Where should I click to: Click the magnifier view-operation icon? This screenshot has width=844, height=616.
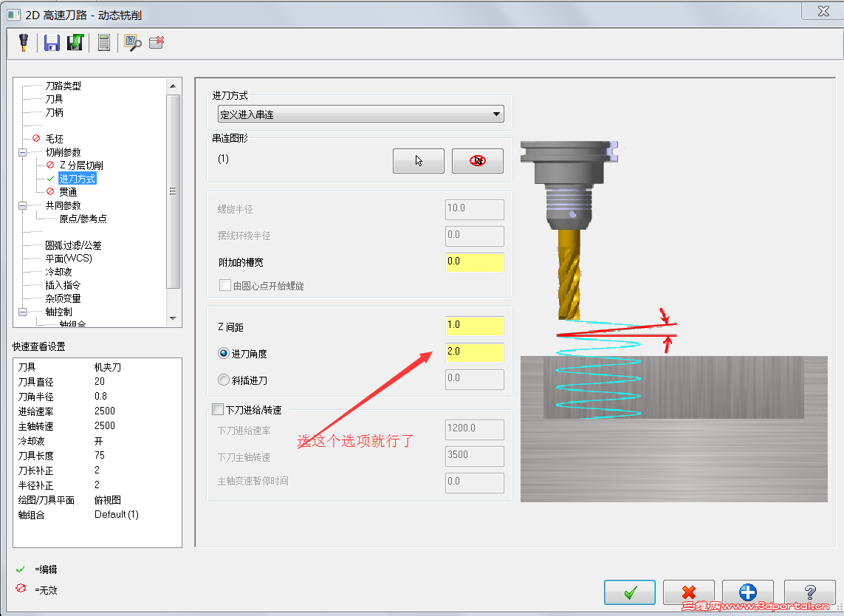point(132,43)
